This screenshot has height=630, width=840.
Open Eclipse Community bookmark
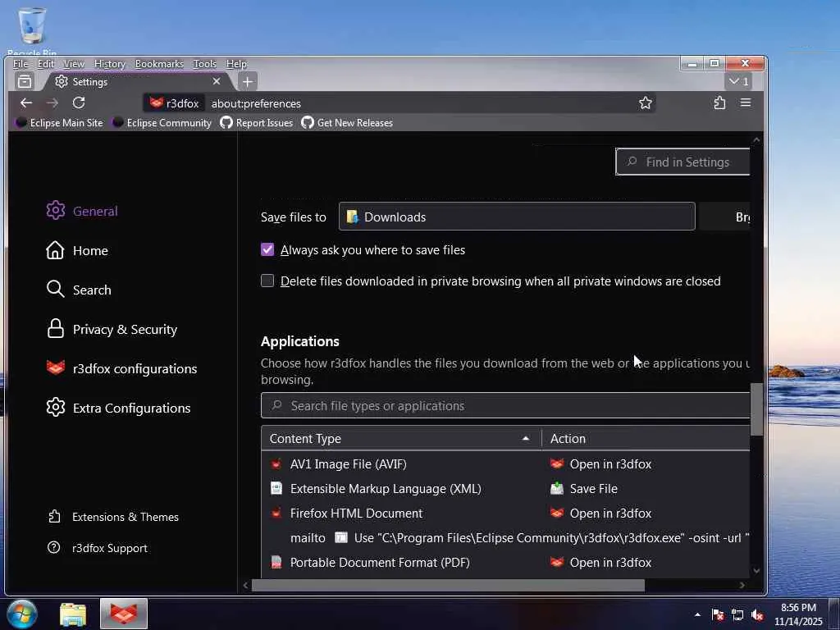(x=162, y=123)
